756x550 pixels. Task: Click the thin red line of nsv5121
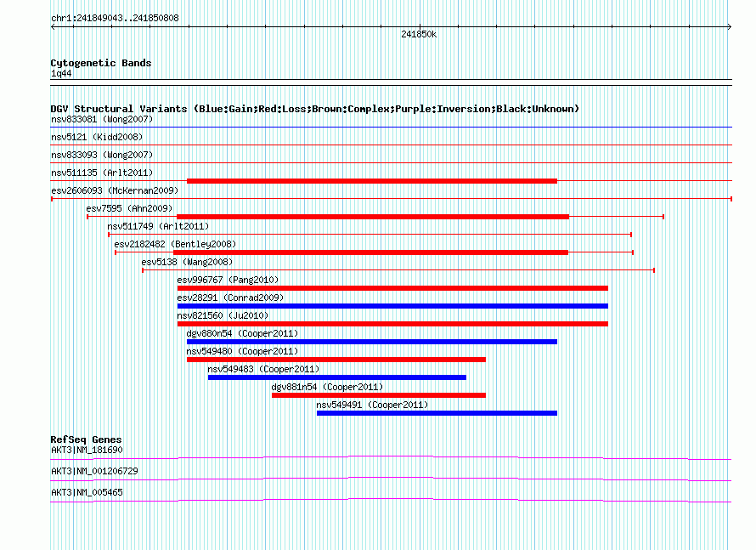pos(391,145)
